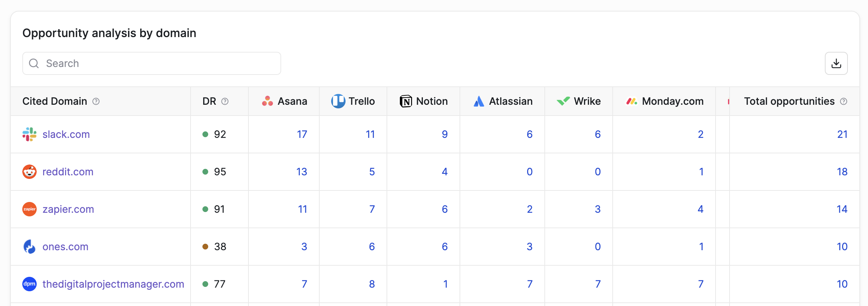
Task: Click the brown DR dot for ones.com
Action: tap(205, 247)
